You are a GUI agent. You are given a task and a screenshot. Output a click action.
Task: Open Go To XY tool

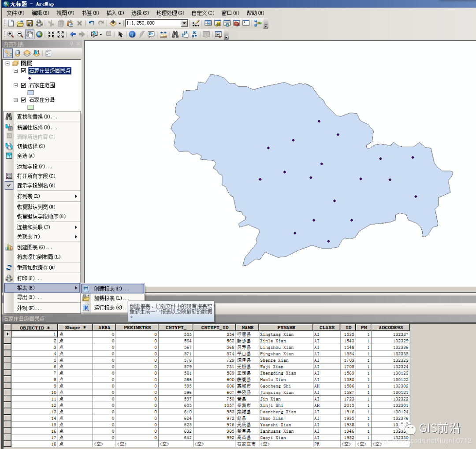(x=194, y=34)
